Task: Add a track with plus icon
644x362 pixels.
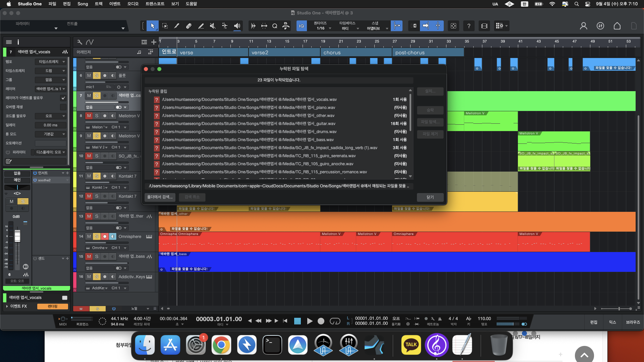Action: 154,42
